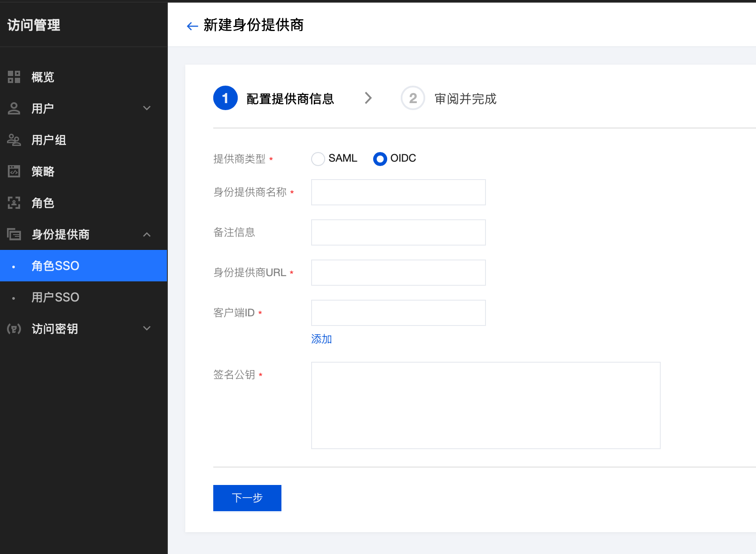Select 用户SSO submenu item

pyautogui.click(x=83, y=297)
